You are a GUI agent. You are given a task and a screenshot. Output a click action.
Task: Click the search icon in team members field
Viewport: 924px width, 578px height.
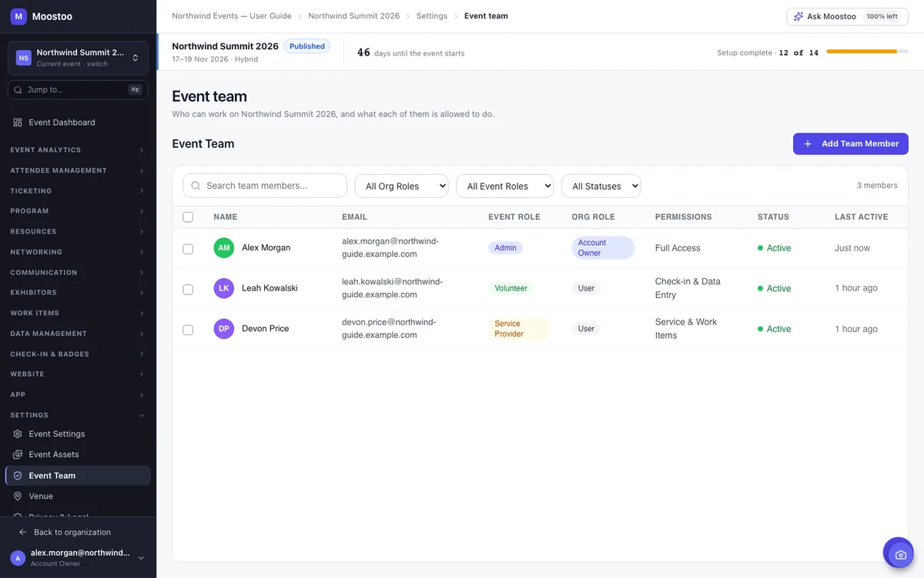pos(196,186)
